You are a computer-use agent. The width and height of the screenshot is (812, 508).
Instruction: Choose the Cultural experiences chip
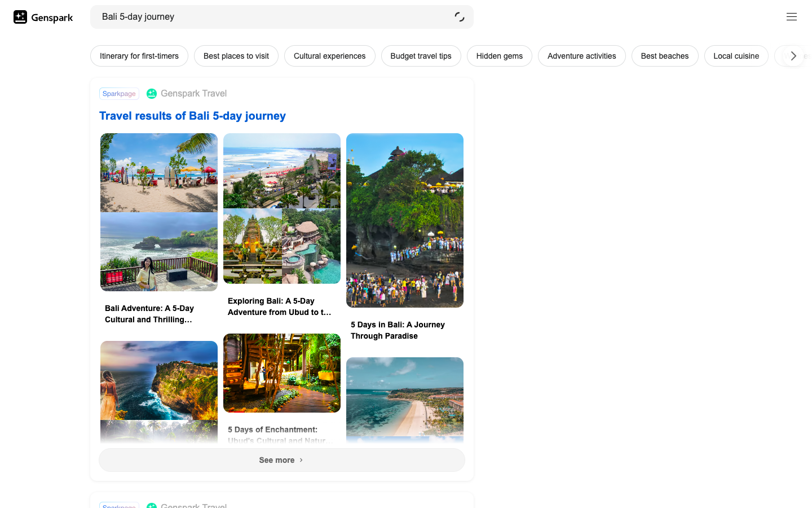tap(330, 56)
